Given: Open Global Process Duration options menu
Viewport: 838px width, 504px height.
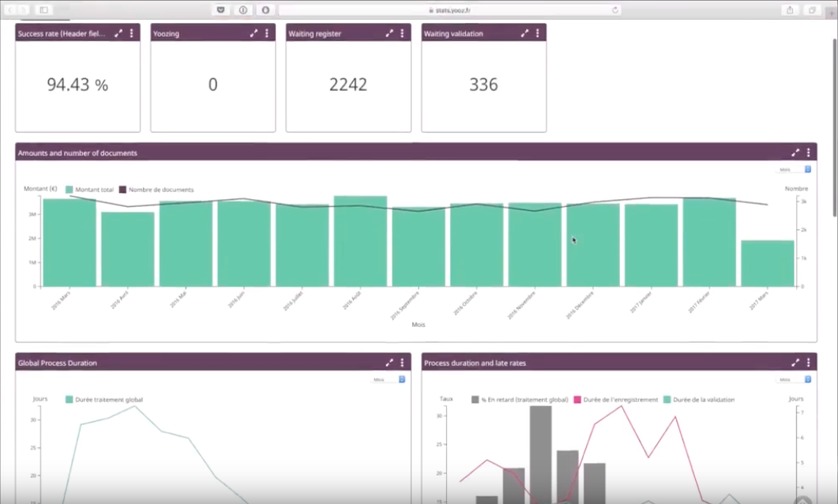Looking at the screenshot, I should (x=402, y=363).
